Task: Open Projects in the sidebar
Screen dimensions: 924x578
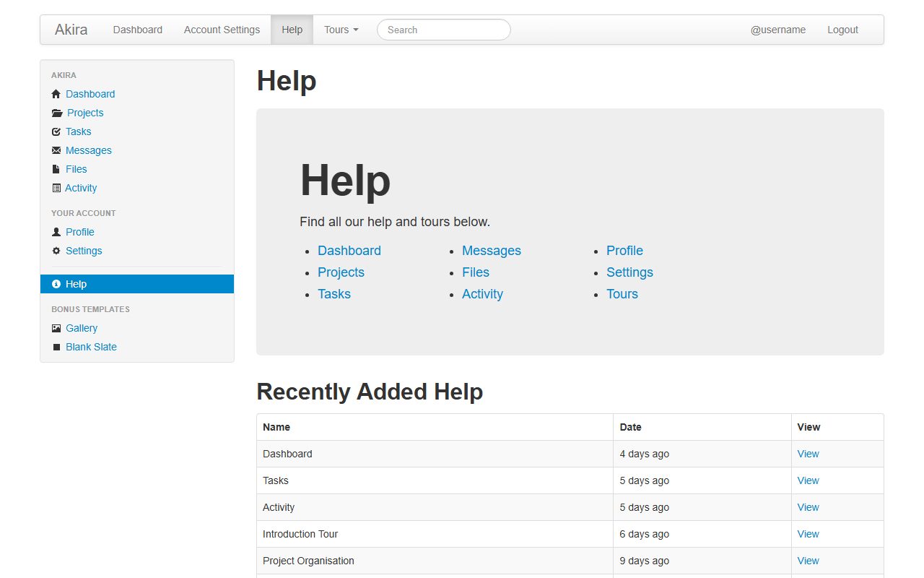Action: (85, 113)
